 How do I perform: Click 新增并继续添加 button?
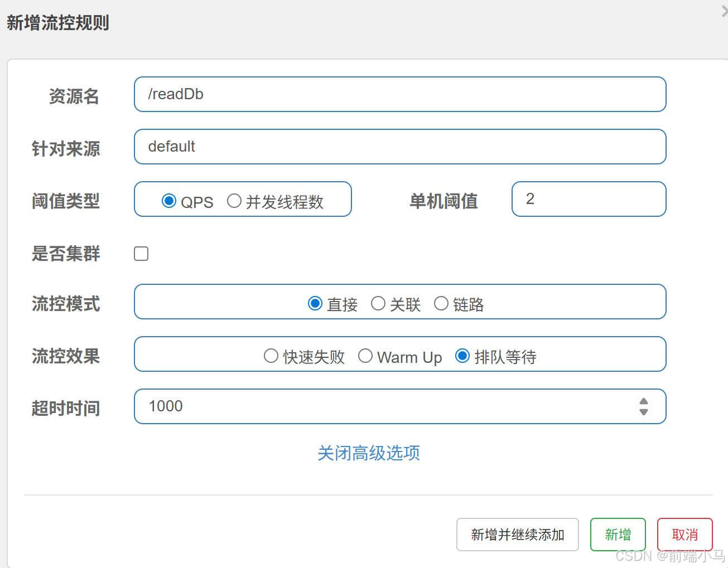pos(518,535)
